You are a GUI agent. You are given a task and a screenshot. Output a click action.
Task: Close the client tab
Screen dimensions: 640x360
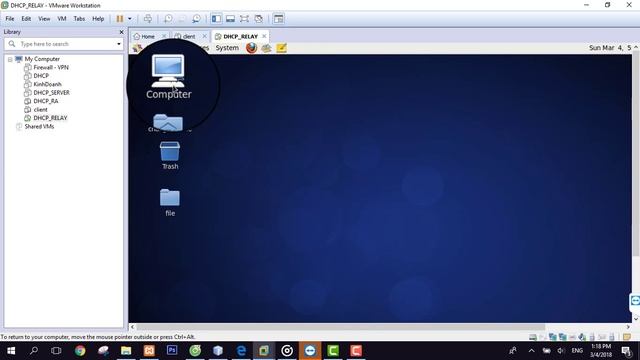(204, 36)
